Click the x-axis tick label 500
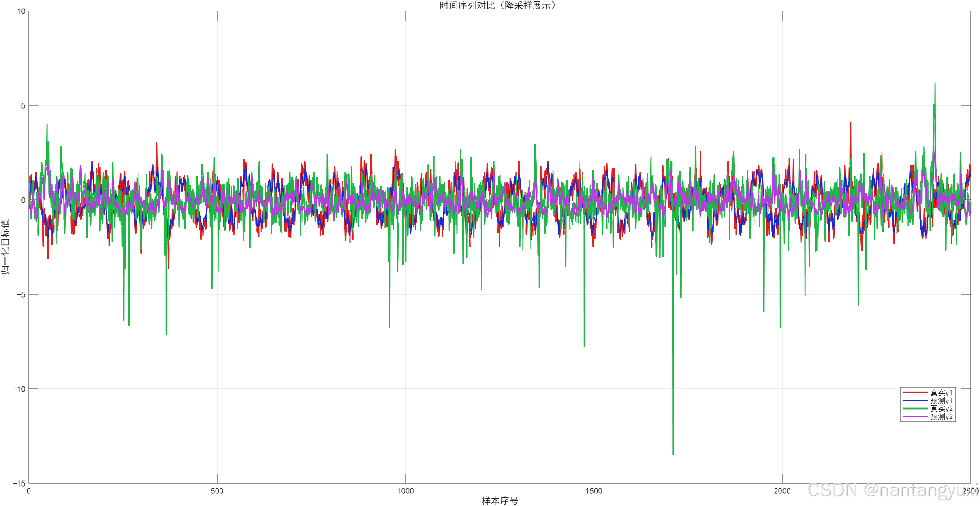Screen dimensions: 980x506 coord(217,491)
